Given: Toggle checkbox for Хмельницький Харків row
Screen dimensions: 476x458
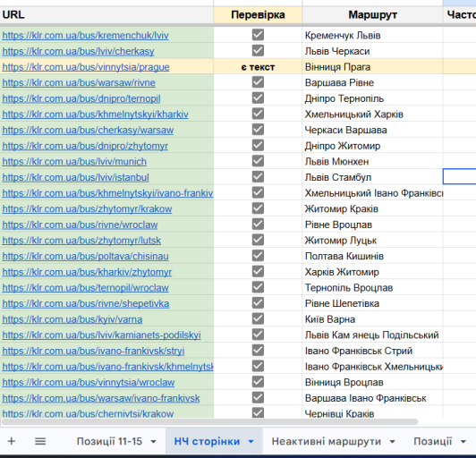Looking at the screenshot, I should (x=258, y=114).
